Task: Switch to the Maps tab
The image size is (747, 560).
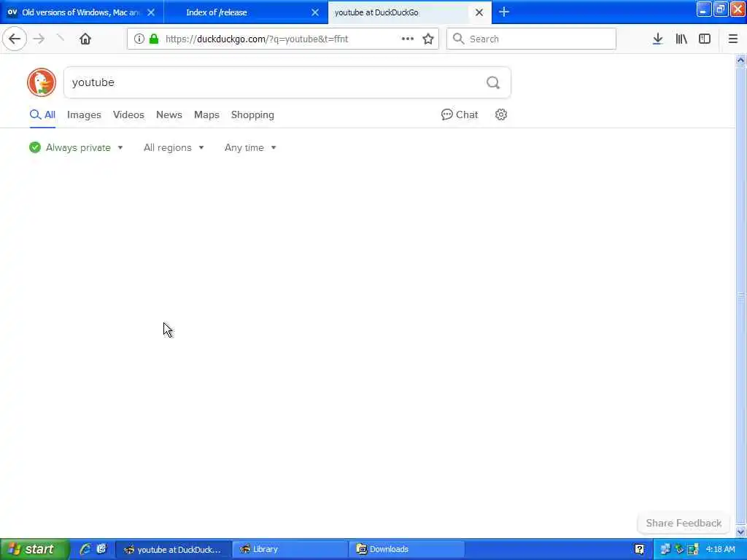Action: (x=206, y=114)
